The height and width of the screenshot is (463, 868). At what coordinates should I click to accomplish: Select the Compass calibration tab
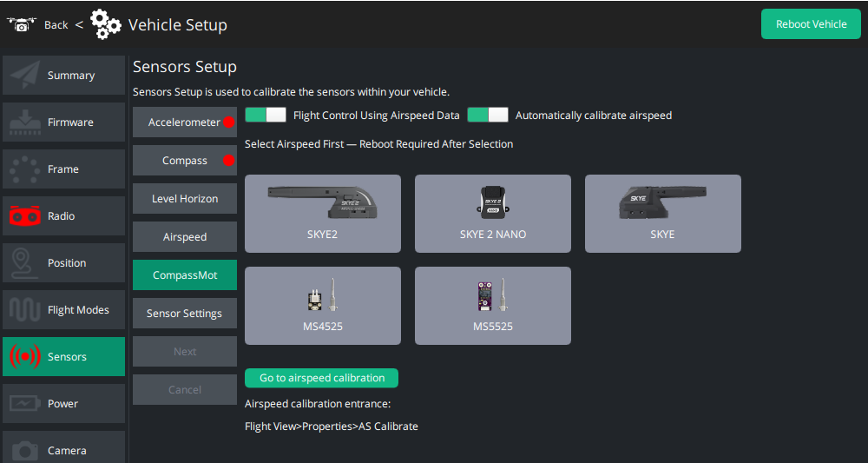[x=184, y=161]
